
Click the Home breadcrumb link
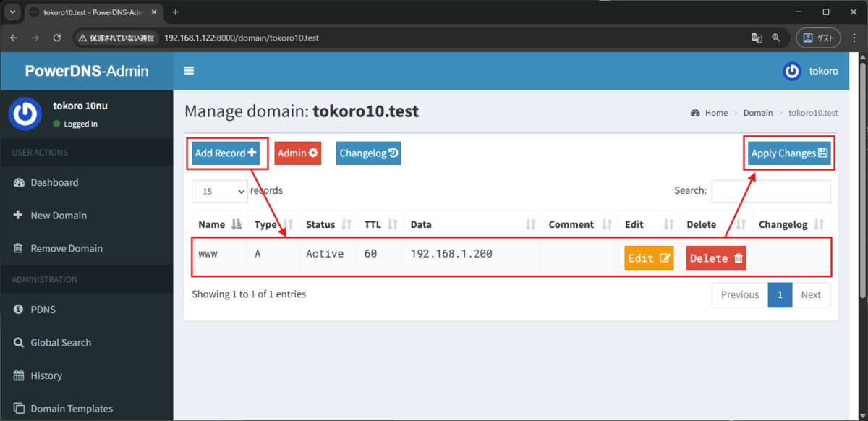click(x=710, y=113)
